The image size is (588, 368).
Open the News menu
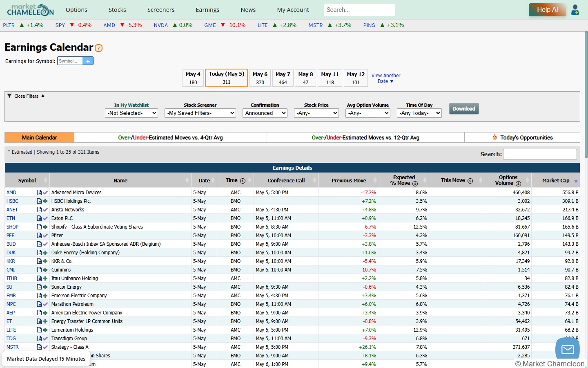[248, 10]
